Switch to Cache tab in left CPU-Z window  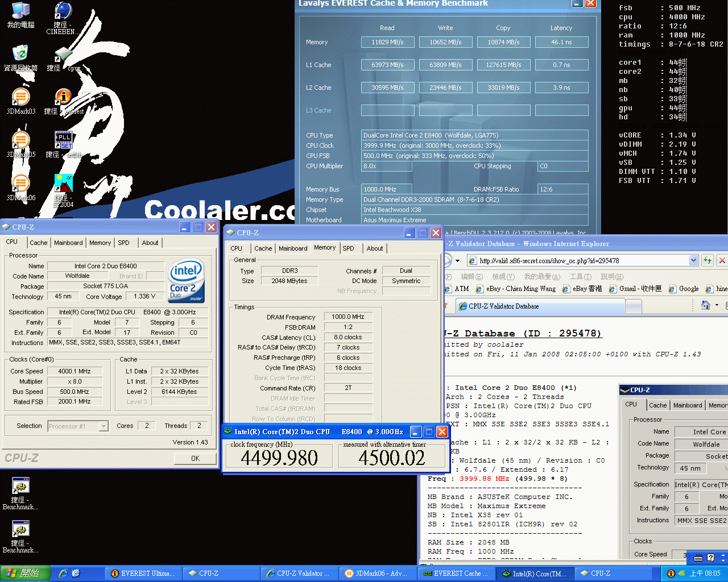click(39, 243)
